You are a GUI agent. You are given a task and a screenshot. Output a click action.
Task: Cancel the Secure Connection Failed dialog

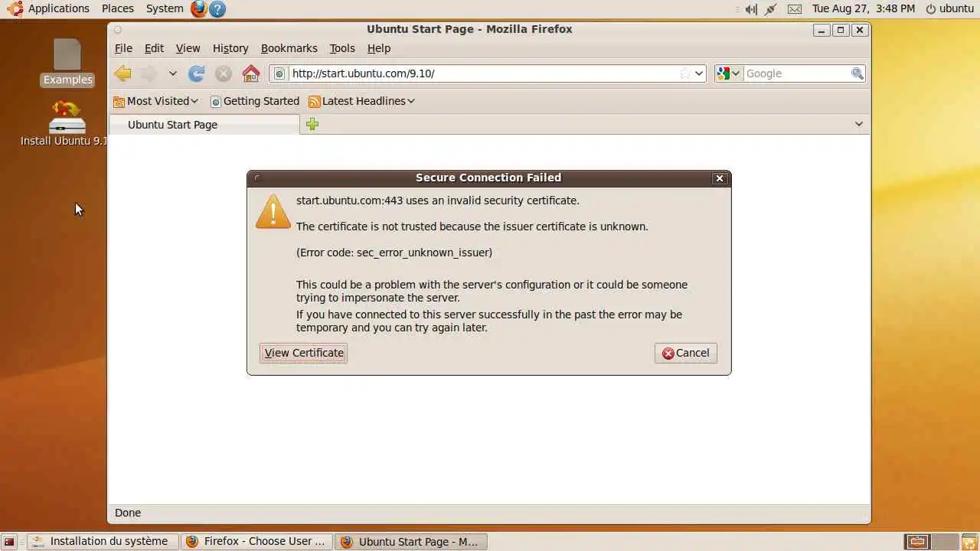[x=686, y=353]
